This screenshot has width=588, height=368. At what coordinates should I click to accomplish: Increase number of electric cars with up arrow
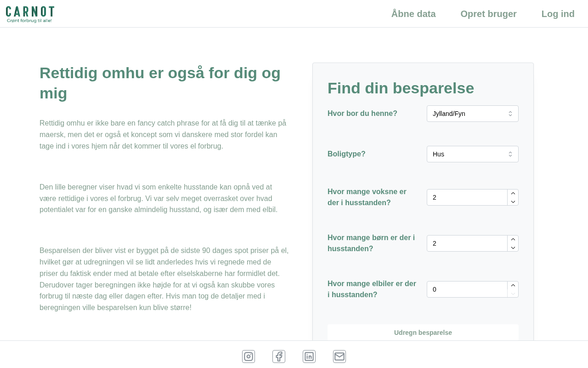[513, 286]
